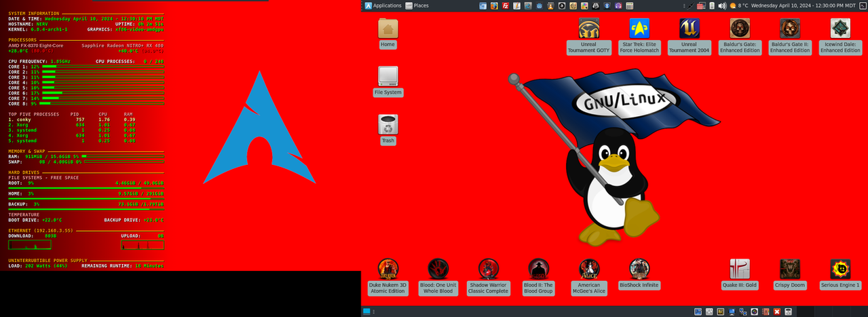
Task: Open the Places menu in top panel
Action: coord(417,5)
